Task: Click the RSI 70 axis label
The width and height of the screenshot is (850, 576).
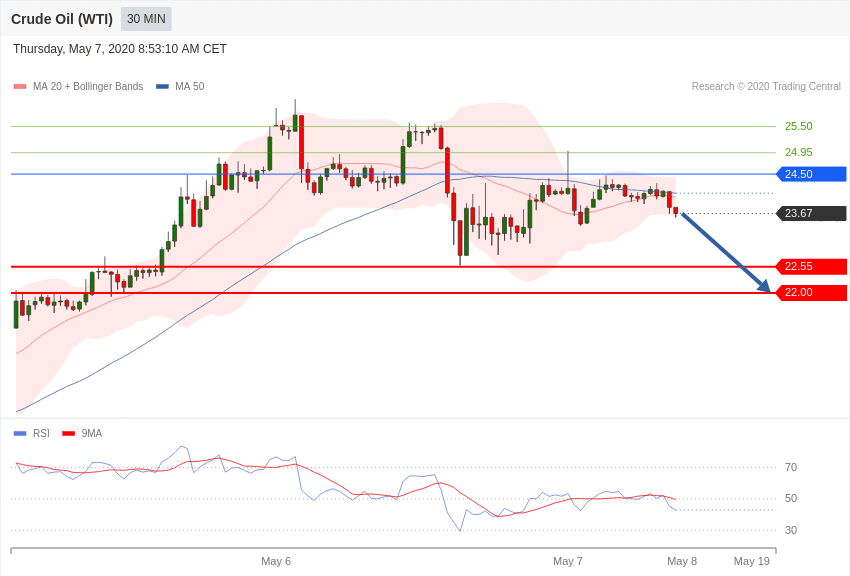Action: (x=791, y=467)
